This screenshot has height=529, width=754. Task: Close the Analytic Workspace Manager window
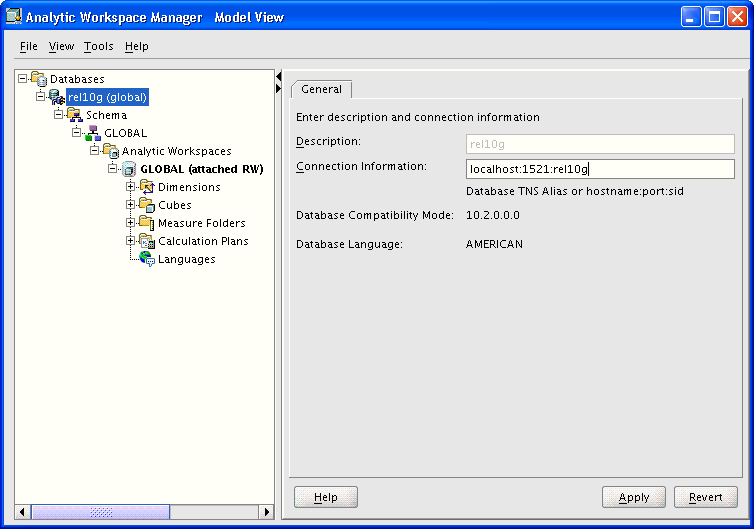point(737,17)
